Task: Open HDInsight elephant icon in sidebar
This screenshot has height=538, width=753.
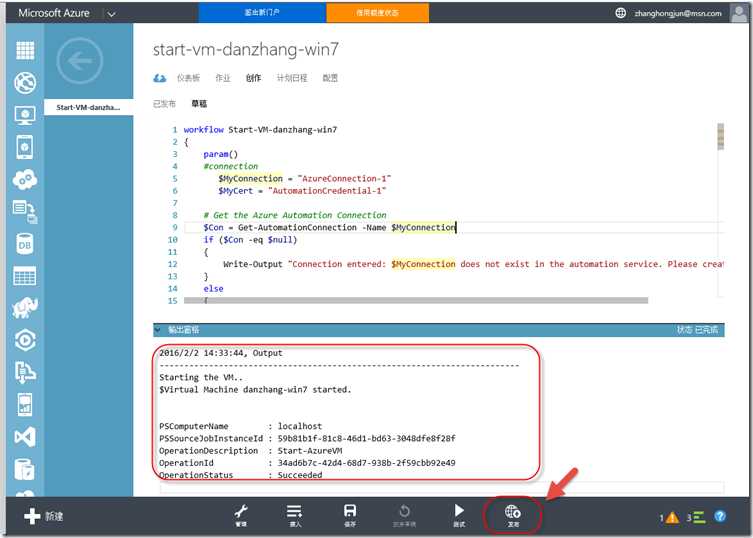Action: [x=24, y=307]
